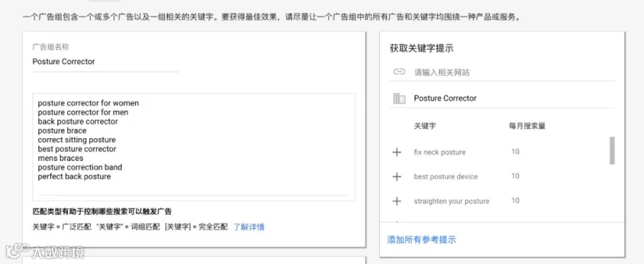Click the 获取关键字提示 panel title
644x264 pixels.
(421, 49)
